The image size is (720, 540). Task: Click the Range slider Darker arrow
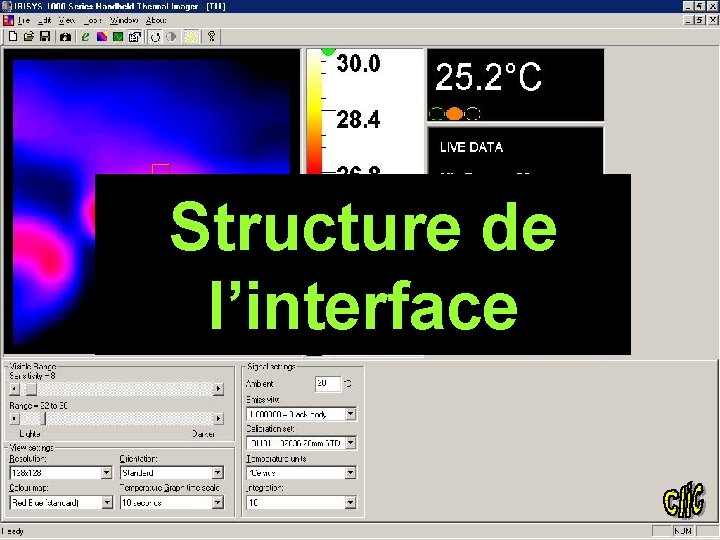(x=218, y=419)
